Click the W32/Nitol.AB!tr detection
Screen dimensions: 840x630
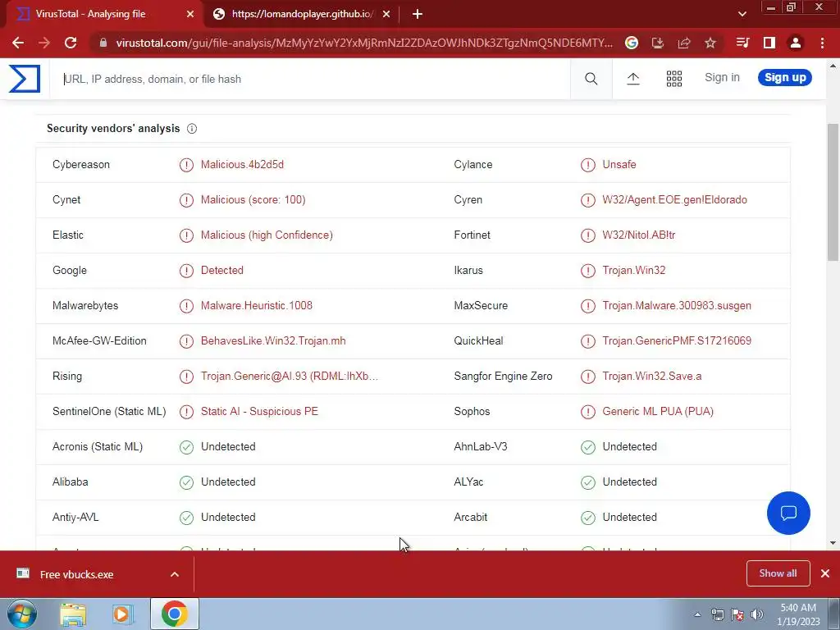[x=638, y=235]
